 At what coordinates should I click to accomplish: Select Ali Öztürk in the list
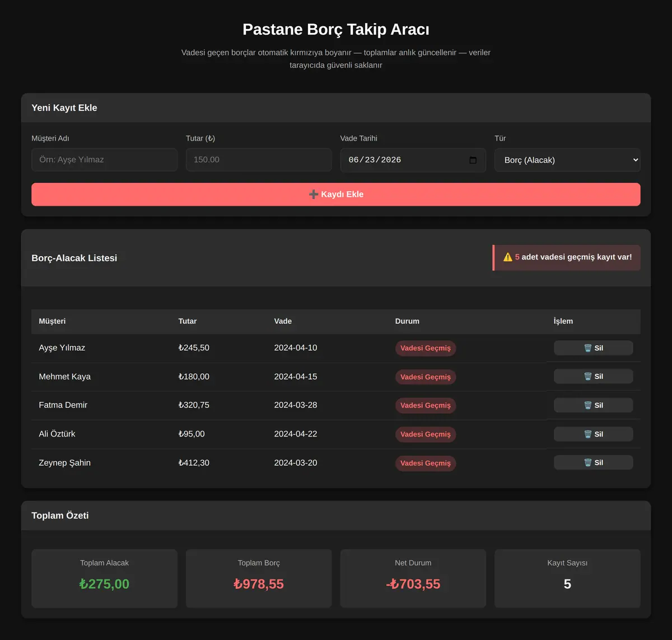pos(57,434)
